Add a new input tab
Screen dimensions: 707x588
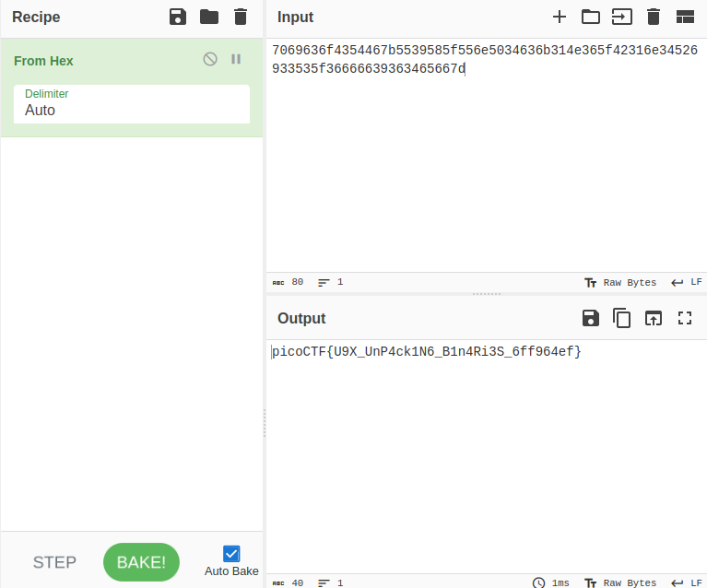click(559, 17)
